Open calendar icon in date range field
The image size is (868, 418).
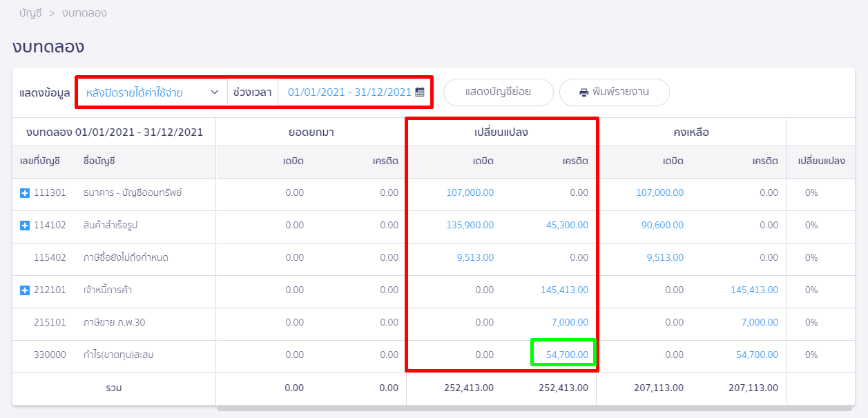pyautogui.click(x=420, y=92)
